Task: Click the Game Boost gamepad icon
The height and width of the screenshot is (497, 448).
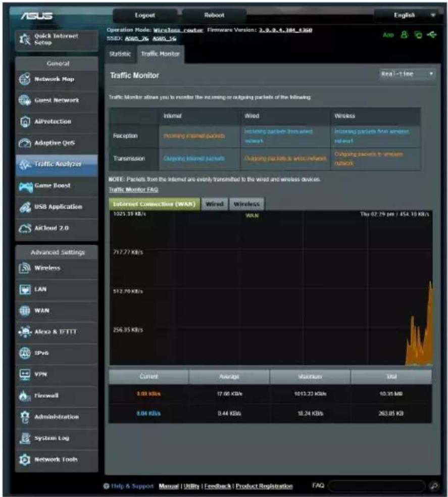Action: 25,187
